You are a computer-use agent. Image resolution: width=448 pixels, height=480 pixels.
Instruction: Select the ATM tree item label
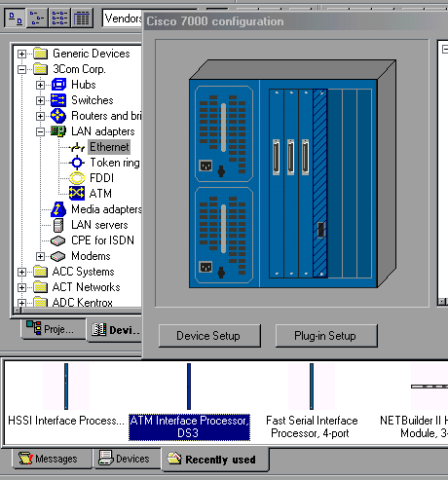[x=100, y=194]
